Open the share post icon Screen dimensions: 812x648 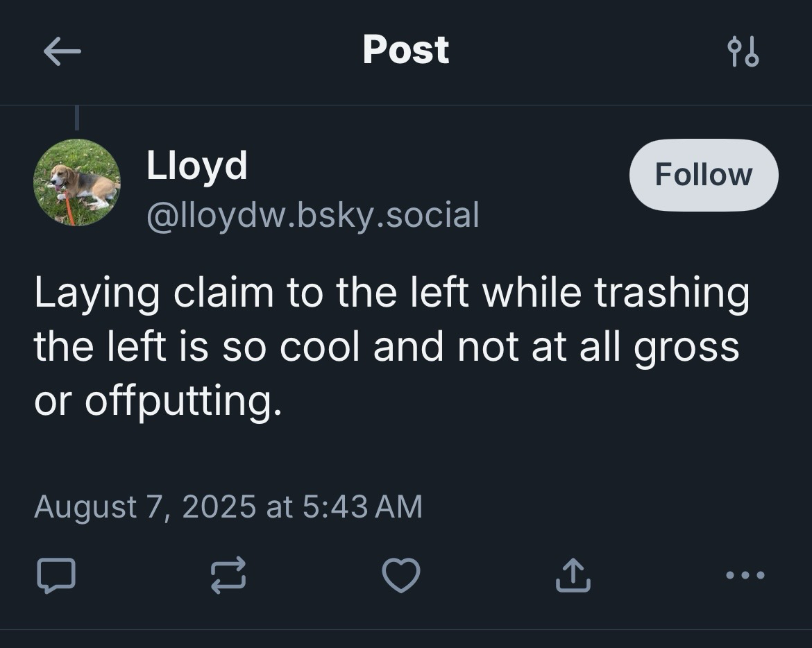(x=573, y=575)
